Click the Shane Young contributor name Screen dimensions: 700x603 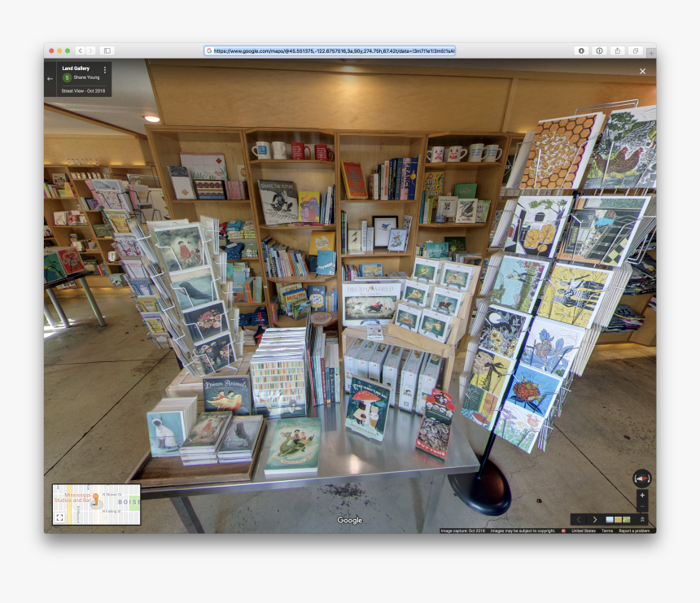pos(86,77)
